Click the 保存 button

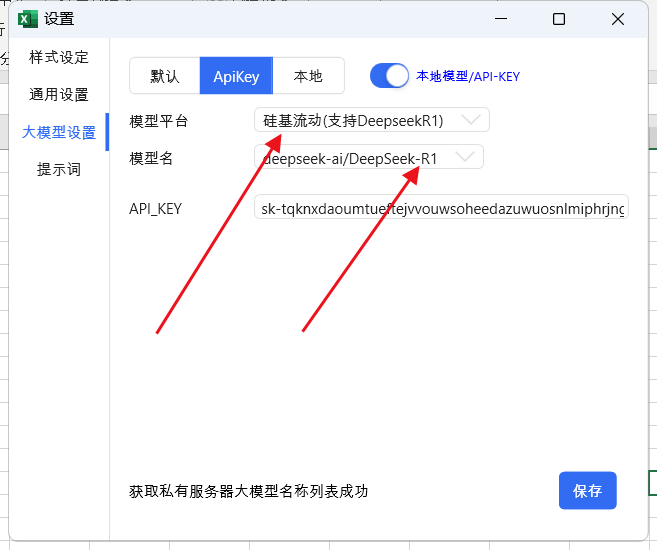tap(587, 491)
